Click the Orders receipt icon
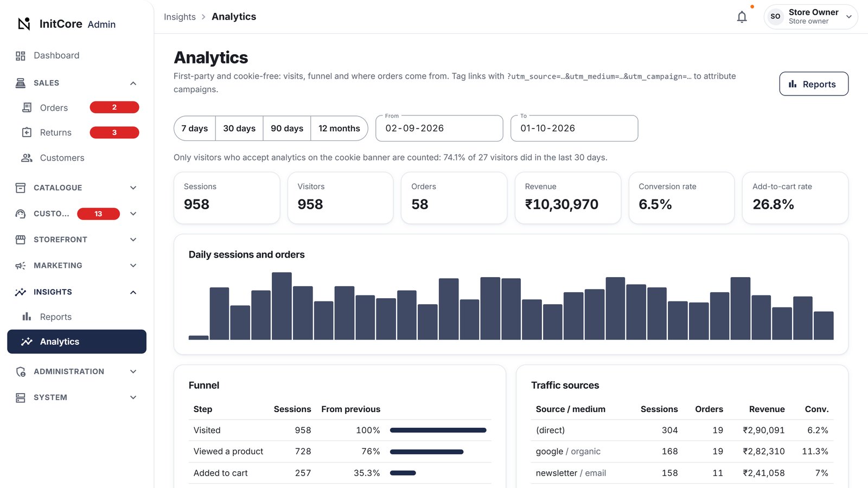 click(27, 107)
